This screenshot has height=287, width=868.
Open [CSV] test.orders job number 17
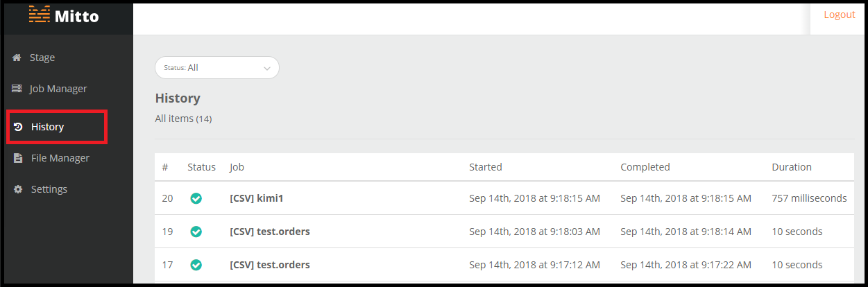(270, 265)
